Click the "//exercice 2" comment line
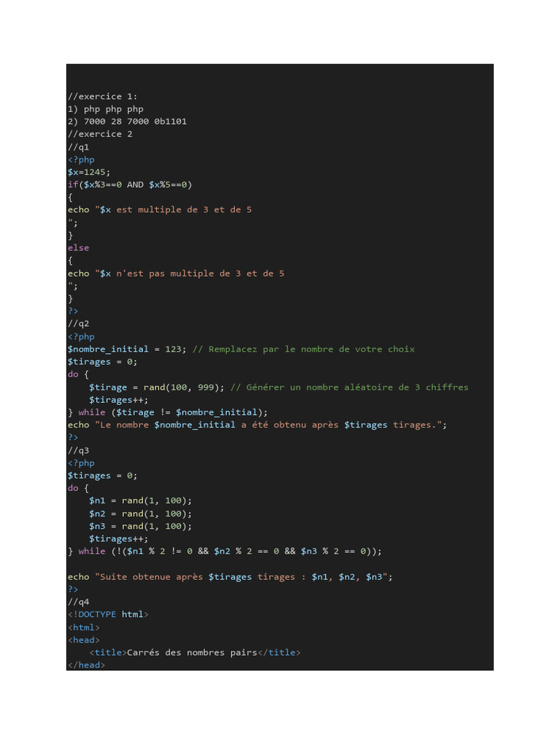 point(100,134)
